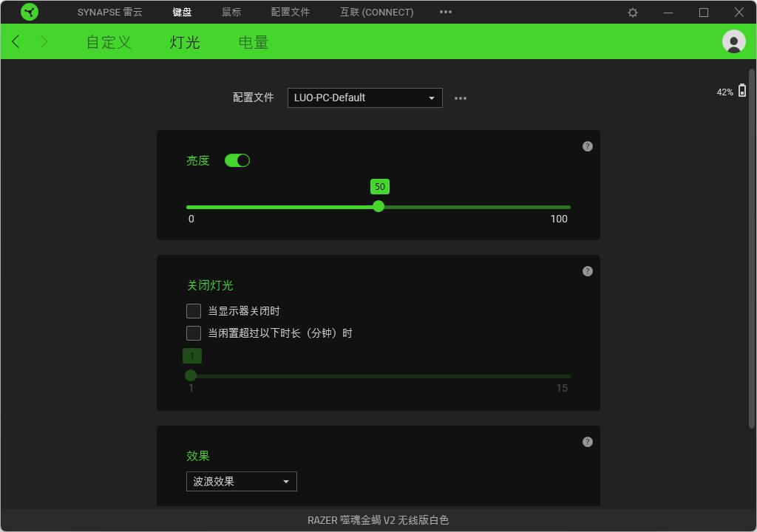Screen dimensions: 757x532
Task: Click the help icon on the 关闭灯光 panel
Action: (587, 271)
